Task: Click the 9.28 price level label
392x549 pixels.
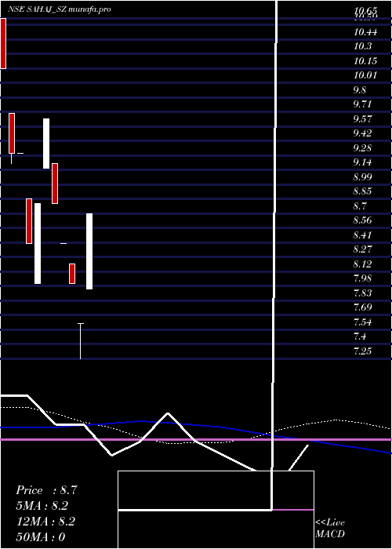Action: tap(362, 147)
